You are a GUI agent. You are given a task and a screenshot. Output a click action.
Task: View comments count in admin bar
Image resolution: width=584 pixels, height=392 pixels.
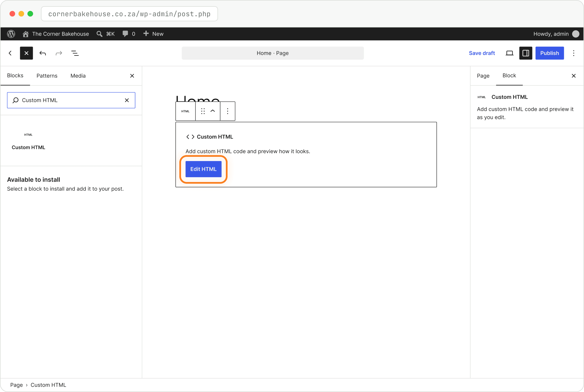tap(129, 34)
